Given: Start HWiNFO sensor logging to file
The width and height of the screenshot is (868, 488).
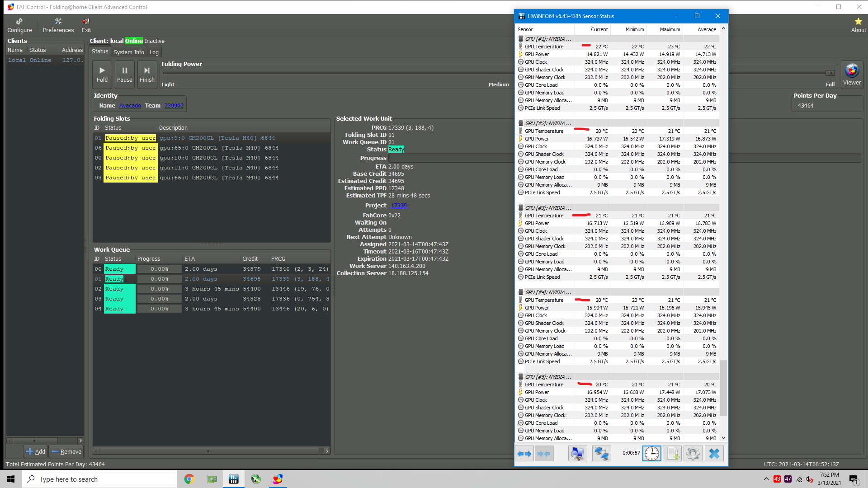Looking at the screenshot, I should tap(672, 454).
